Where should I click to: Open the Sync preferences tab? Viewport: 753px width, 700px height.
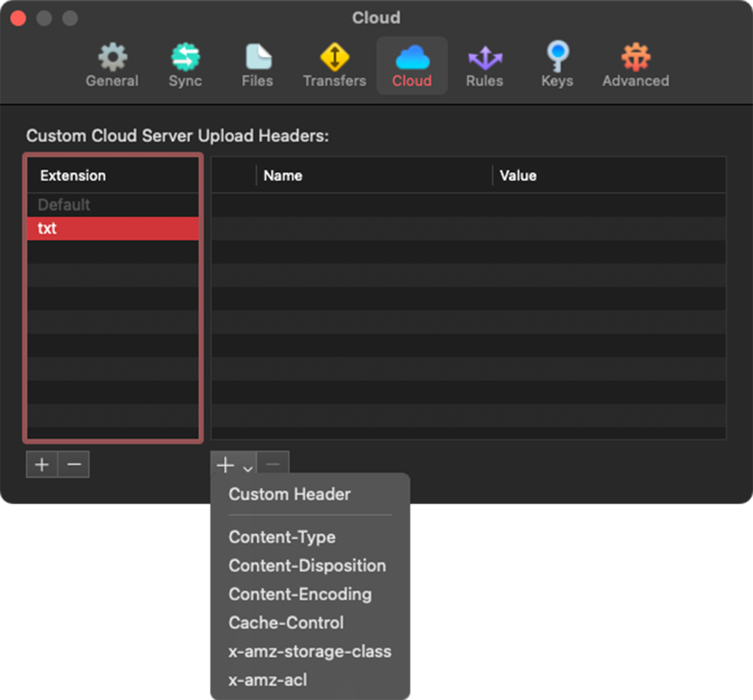pyautogui.click(x=186, y=66)
